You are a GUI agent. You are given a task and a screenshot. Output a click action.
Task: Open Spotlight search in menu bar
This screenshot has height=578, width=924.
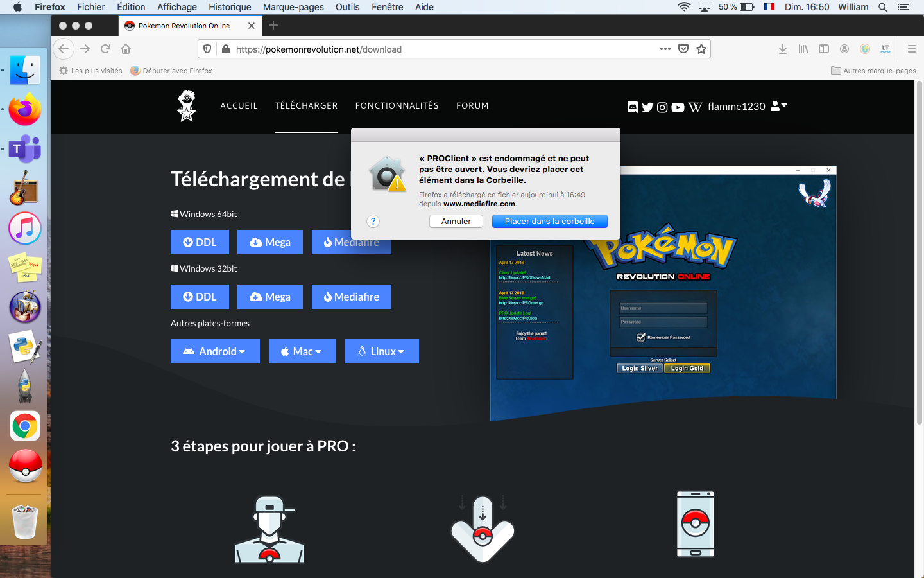pos(883,7)
